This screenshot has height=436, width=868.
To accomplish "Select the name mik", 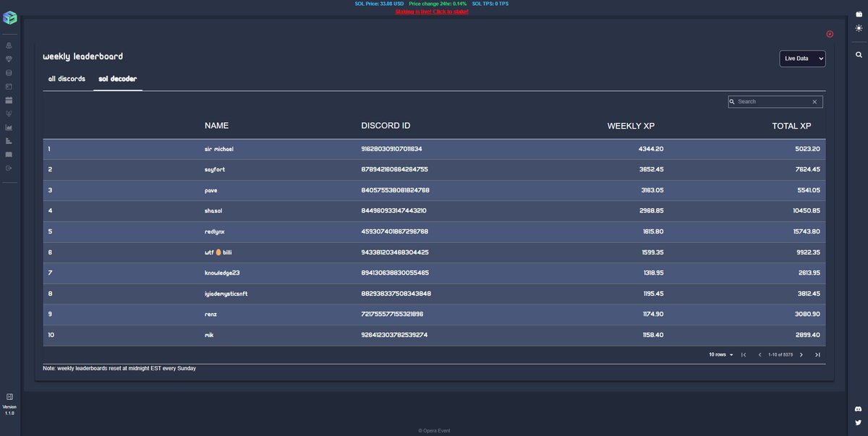I will 209,335.
